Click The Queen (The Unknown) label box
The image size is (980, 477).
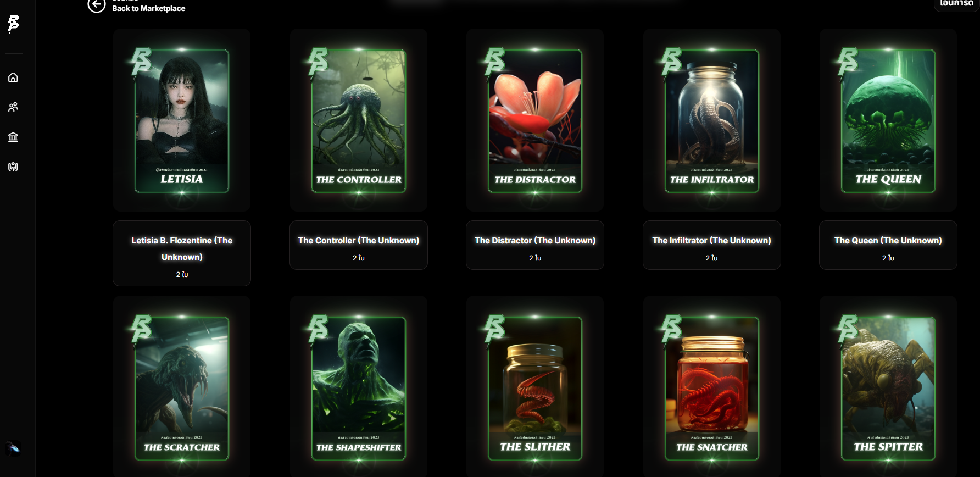click(888, 245)
